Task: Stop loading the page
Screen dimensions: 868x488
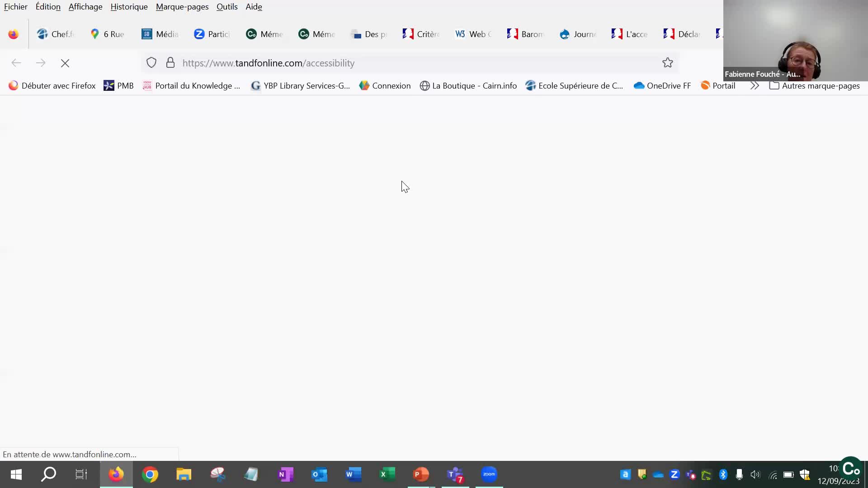Action: coord(65,63)
